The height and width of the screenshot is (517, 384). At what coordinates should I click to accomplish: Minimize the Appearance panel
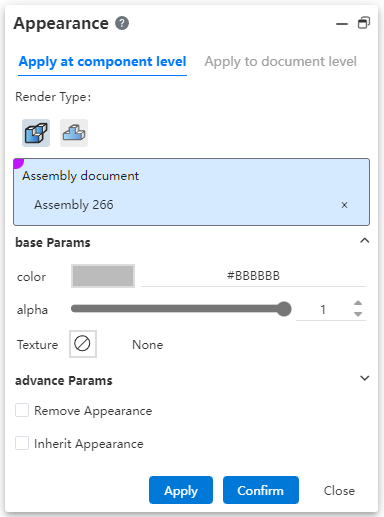click(x=342, y=24)
